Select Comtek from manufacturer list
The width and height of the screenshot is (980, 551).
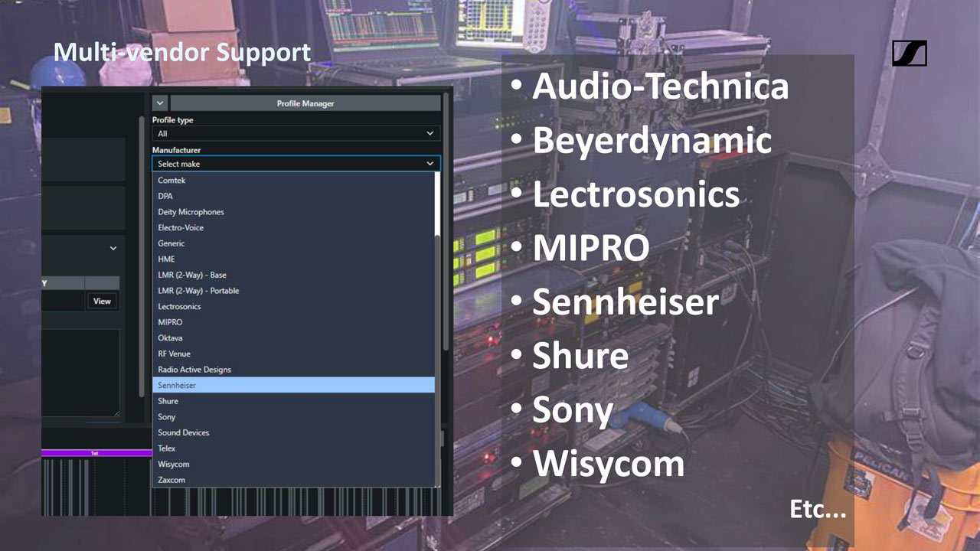[x=293, y=181]
